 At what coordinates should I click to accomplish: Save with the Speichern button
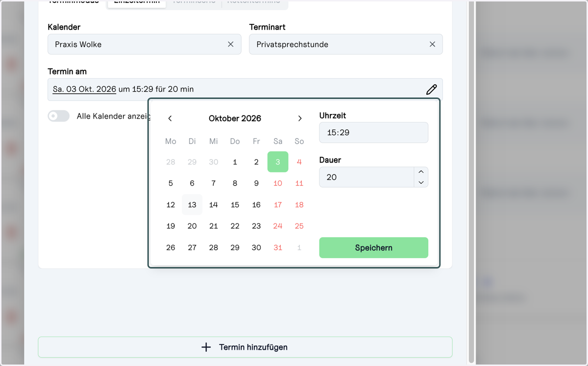pos(373,247)
